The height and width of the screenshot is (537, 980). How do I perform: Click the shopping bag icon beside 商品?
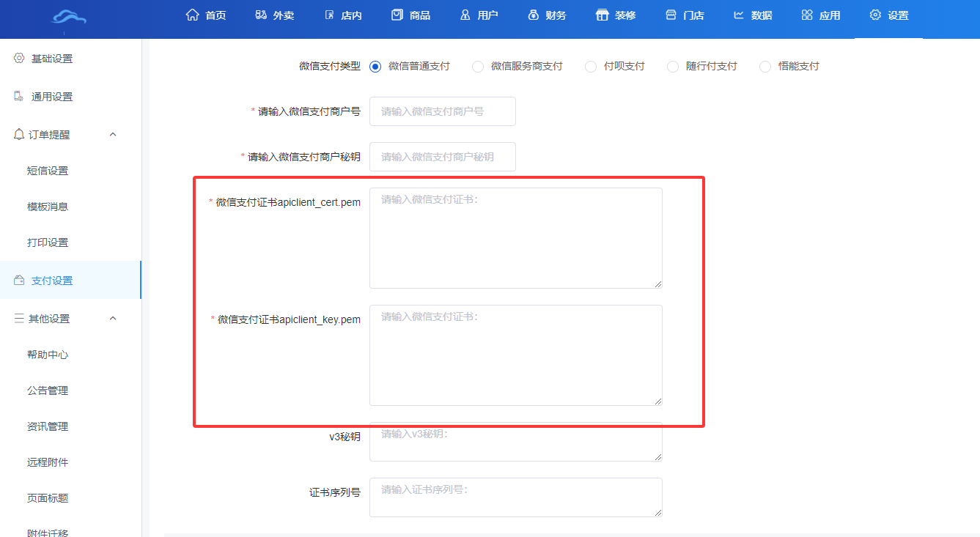pos(397,15)
